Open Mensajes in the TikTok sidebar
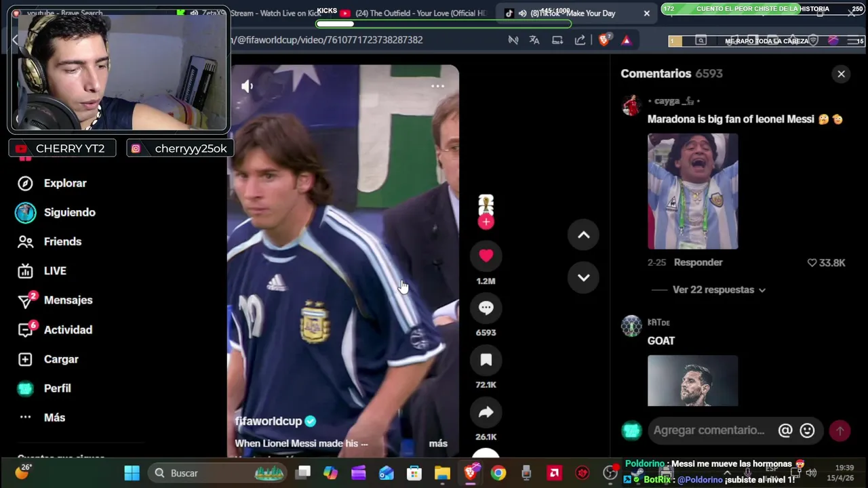The width and height of the screenshot is (868, 488). pos(68,300)
